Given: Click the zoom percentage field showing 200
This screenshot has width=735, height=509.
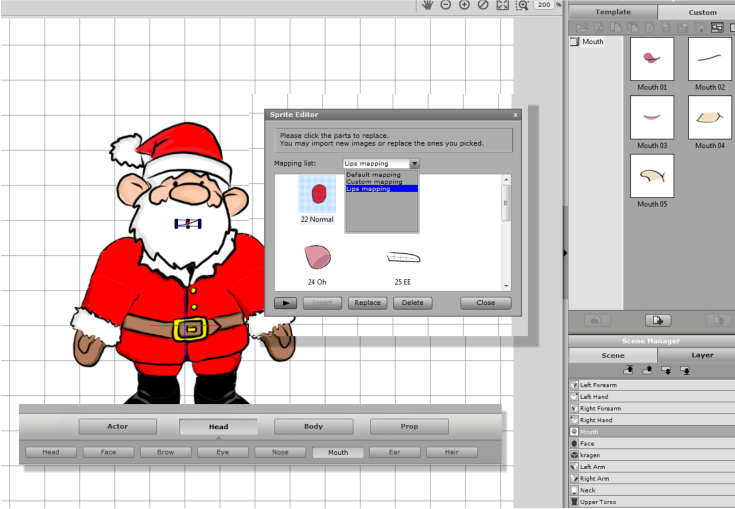Looking at the screenshot, I should tap(543, 5).
